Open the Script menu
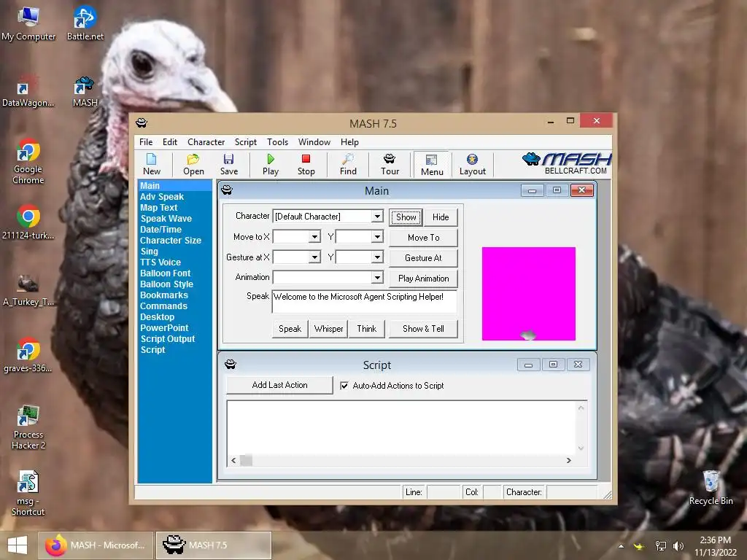 (x=245, y=142)
